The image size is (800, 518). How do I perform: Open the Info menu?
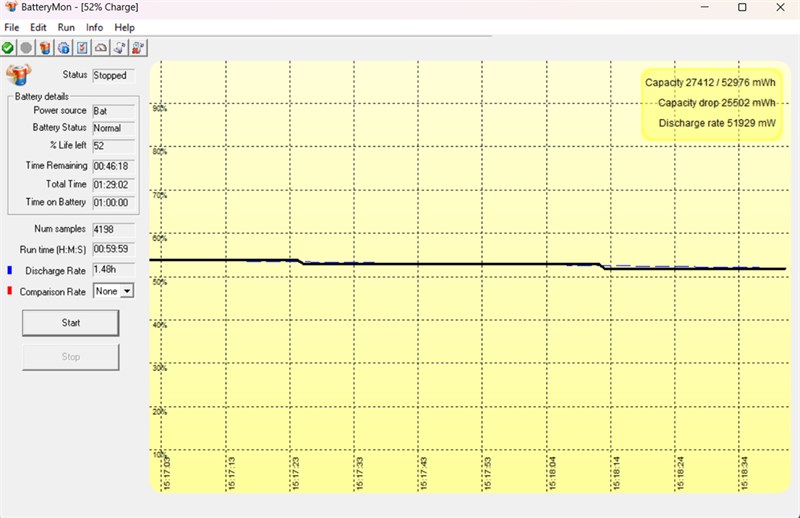(x=94, y=28)
